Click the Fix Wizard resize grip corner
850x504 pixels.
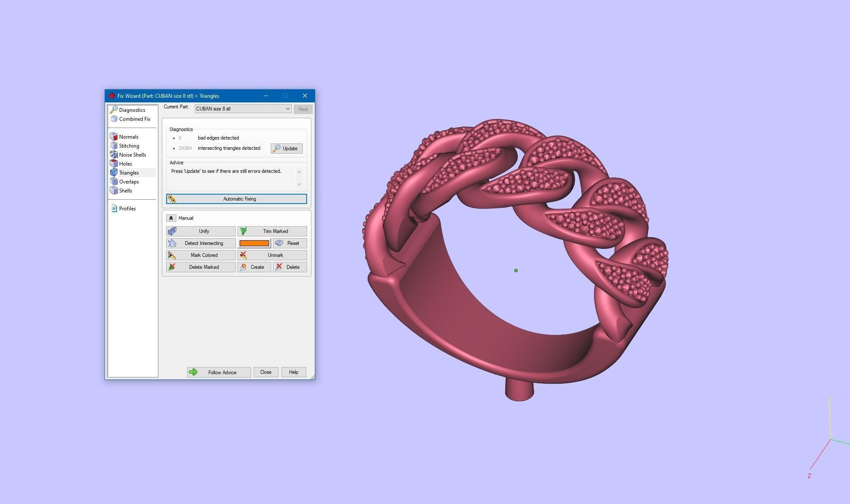(x=312, y=377)
